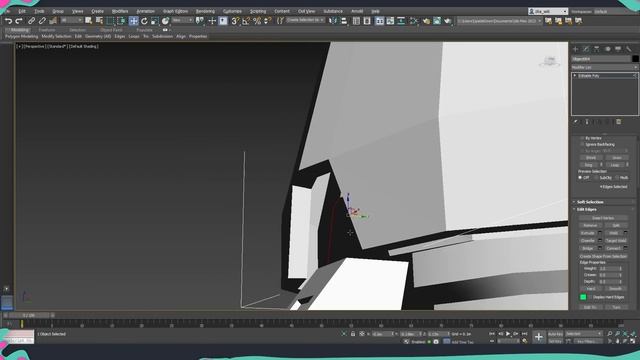Screen dimensions: 640x360
Task: Open the Graph Editors menu
Action: tap(175, 11)
